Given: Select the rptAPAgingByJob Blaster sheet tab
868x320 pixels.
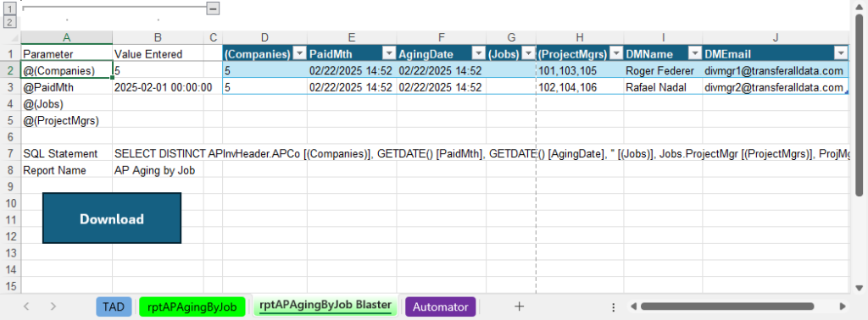Looking at the screenshot, I should point(325,306).
